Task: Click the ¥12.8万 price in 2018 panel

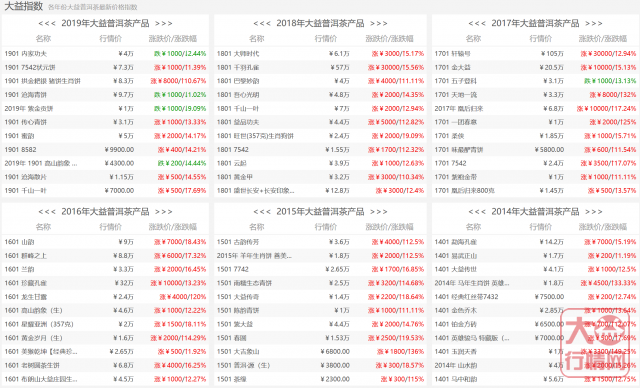Action: pos(337,191)
